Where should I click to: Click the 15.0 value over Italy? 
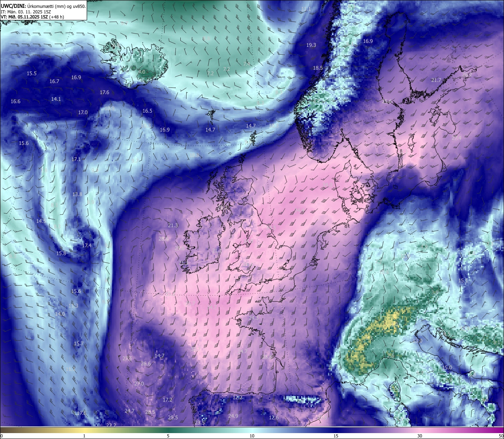(x=447, y=368)
